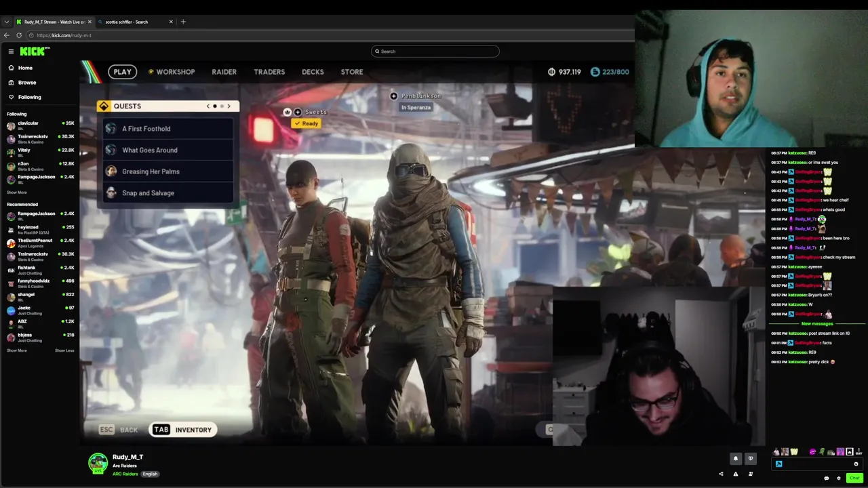Open funnyhoodvidz recommended channel

(40, 283)
